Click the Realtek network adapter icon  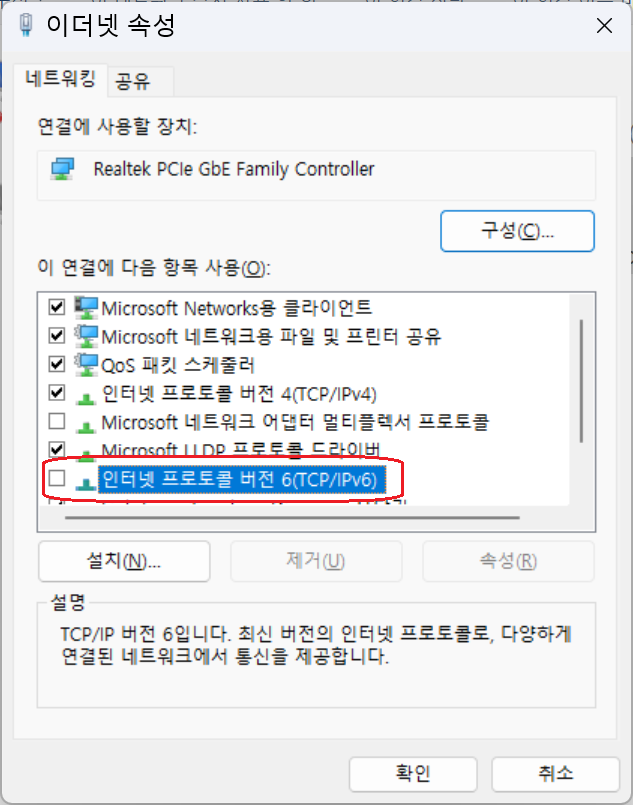point(63,169)
